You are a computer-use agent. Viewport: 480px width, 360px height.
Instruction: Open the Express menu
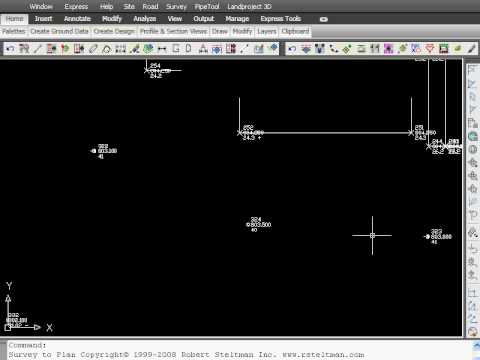(x=76, y=6)
